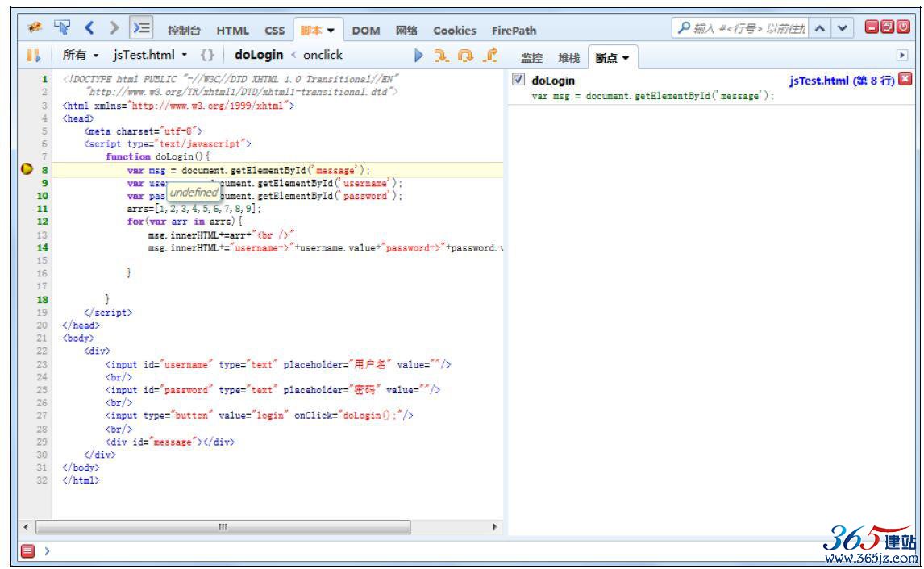Uncheck the doLogin breakpoint checkbox
The width and height of the screenshot is (924, 569).
tap(518, 80)
